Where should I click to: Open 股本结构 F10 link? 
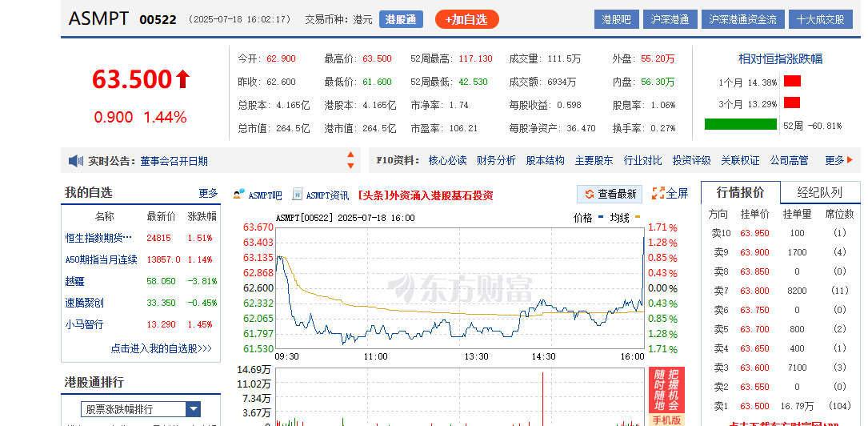[545, 160]
